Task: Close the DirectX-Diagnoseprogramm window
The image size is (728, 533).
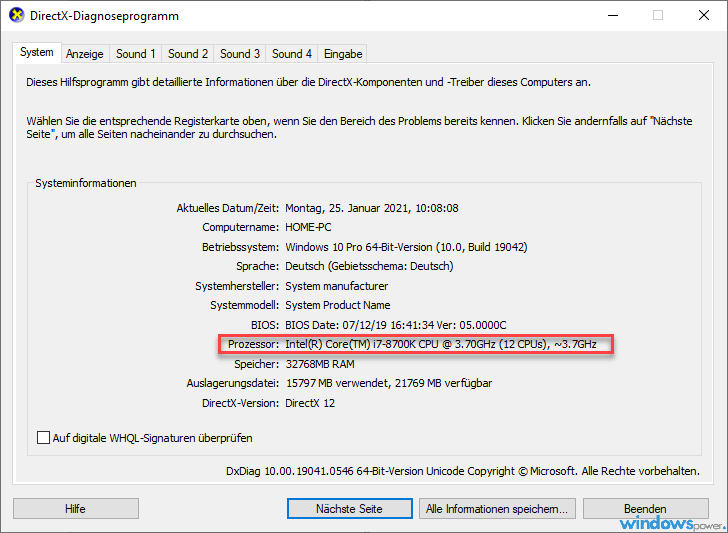Action: 703,15
